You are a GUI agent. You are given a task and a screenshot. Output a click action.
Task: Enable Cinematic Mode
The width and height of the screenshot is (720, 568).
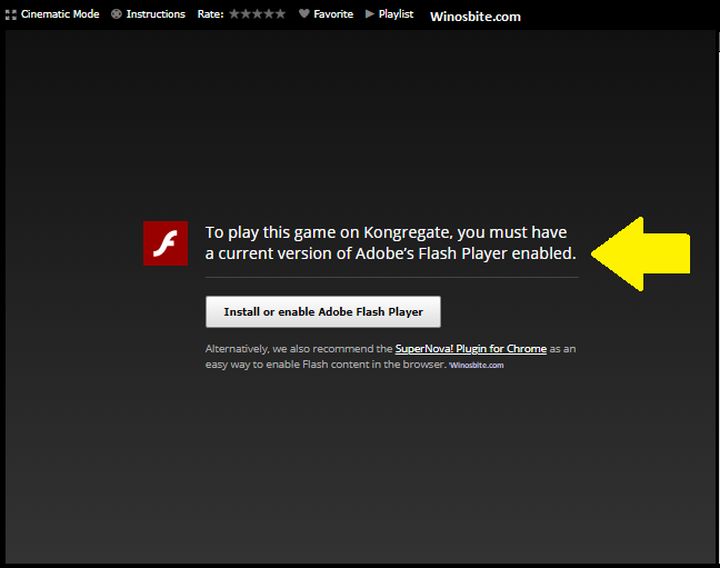pyautogui.click(x=59, y=15)
